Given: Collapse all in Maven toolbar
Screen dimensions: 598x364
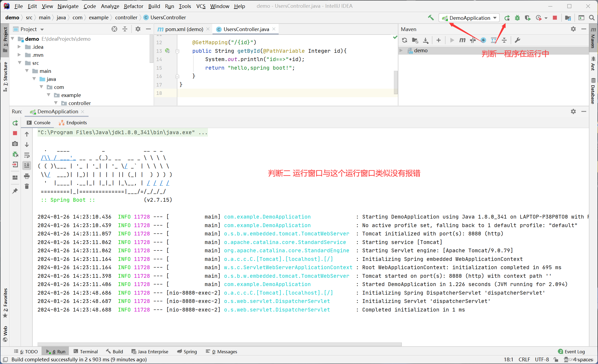Looking at the screenshot, I should point(504,40).
